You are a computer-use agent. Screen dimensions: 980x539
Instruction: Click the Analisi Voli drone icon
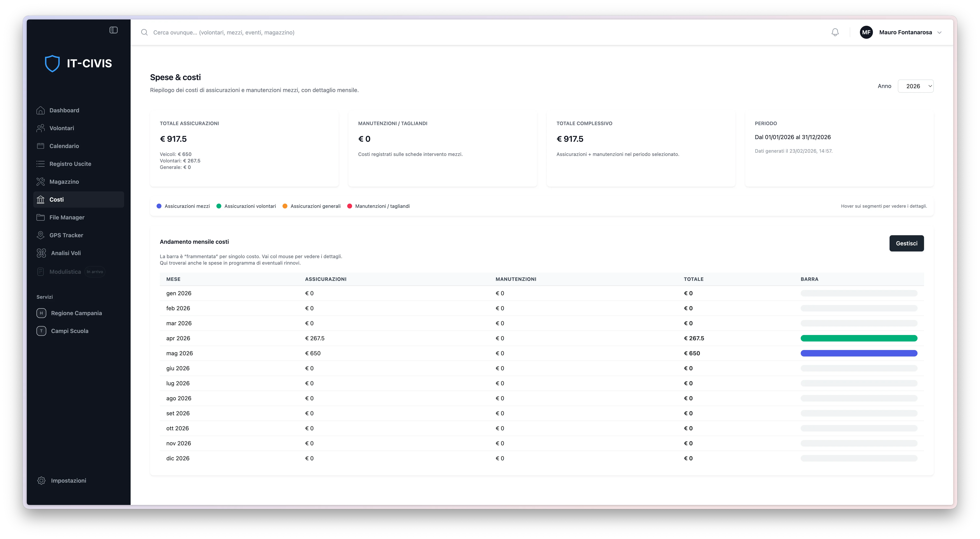click(41, 253)
